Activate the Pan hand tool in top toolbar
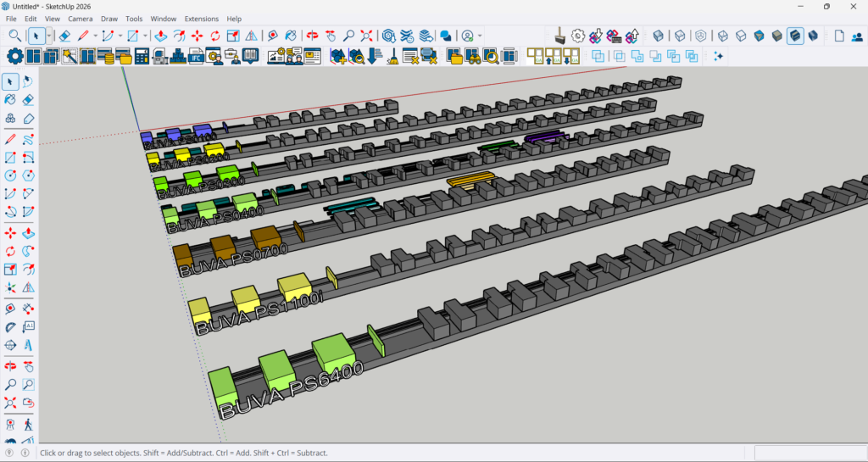This screenshot has height=462, width=868. pos(331,36)
